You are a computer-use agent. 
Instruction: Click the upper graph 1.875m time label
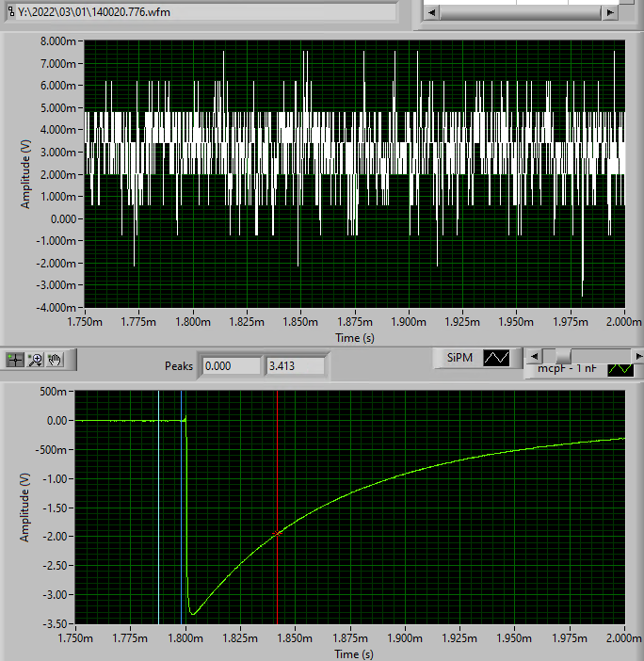[355, 322]
